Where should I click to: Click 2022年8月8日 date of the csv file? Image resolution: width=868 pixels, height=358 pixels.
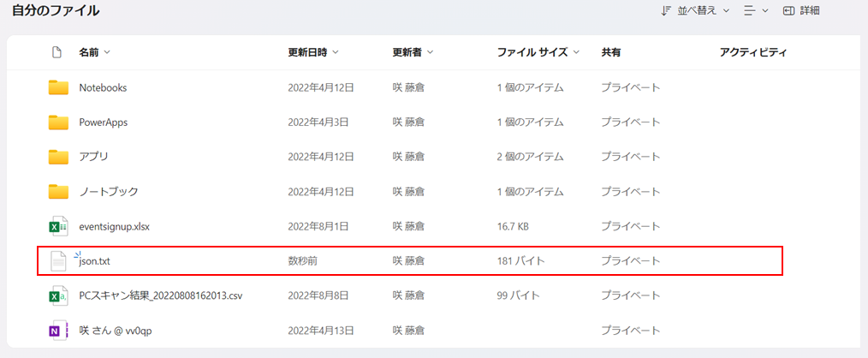click(x=318, y=296)
